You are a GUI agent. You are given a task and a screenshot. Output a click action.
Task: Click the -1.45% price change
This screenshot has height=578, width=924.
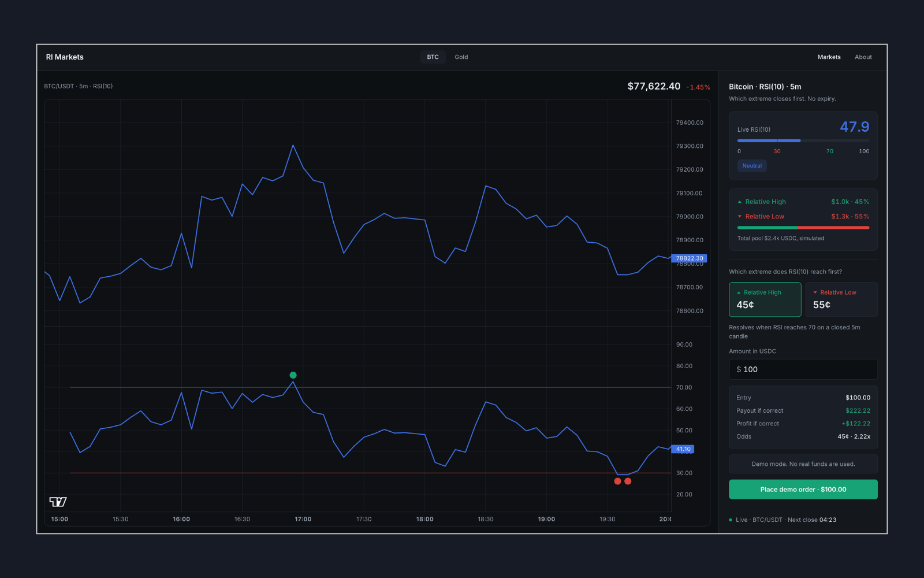click(698, 87)
